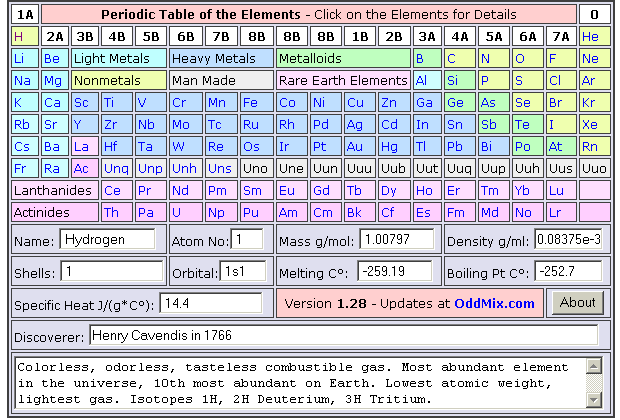
Task: Click the Shells input field
Action: (x=112, y=271)
